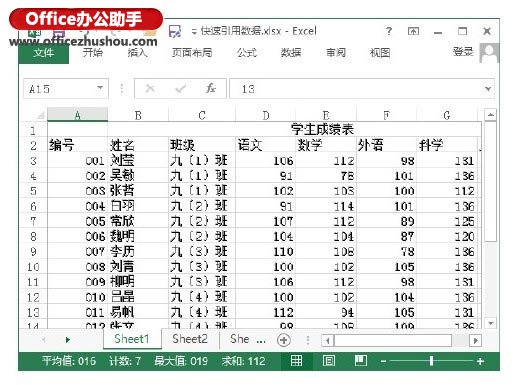This screenshot has height=385, width=515.
Task: Click the Cancel (X) formula bar icon
Action: tap(150, 89)
